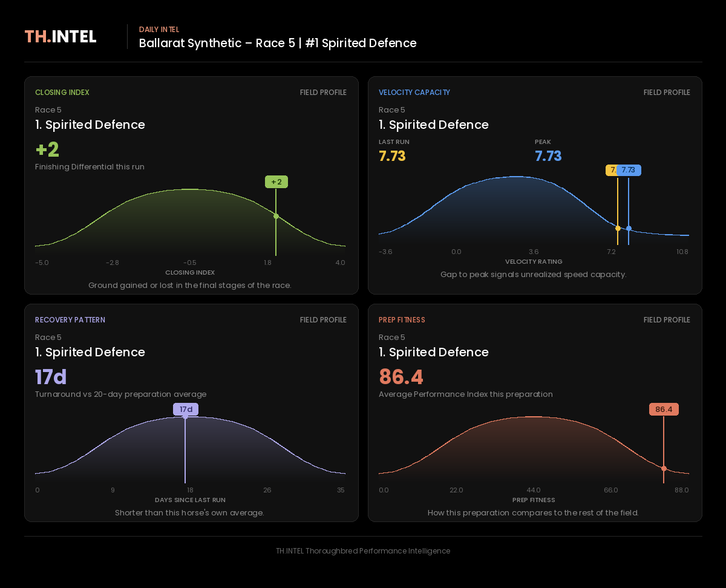Click the large green +2 value
This screenshot has height=588, width=726.
pyautogui.click(x=47, y=149)
